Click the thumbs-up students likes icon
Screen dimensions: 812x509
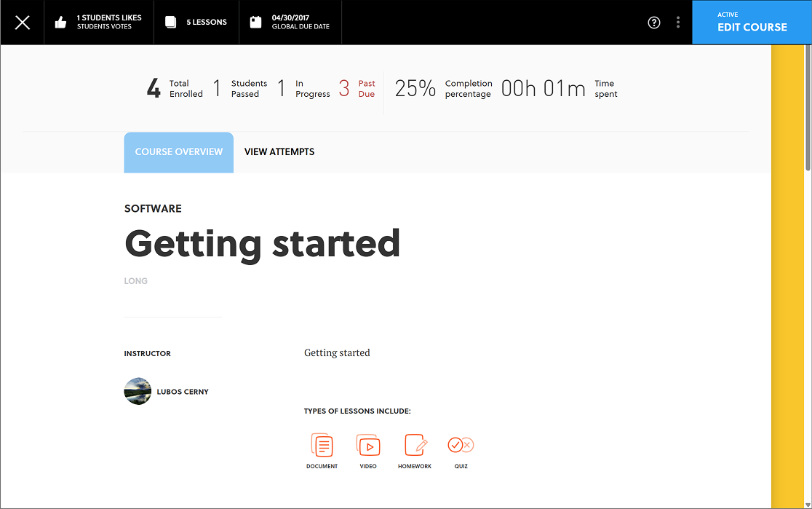tap(60, 23)
